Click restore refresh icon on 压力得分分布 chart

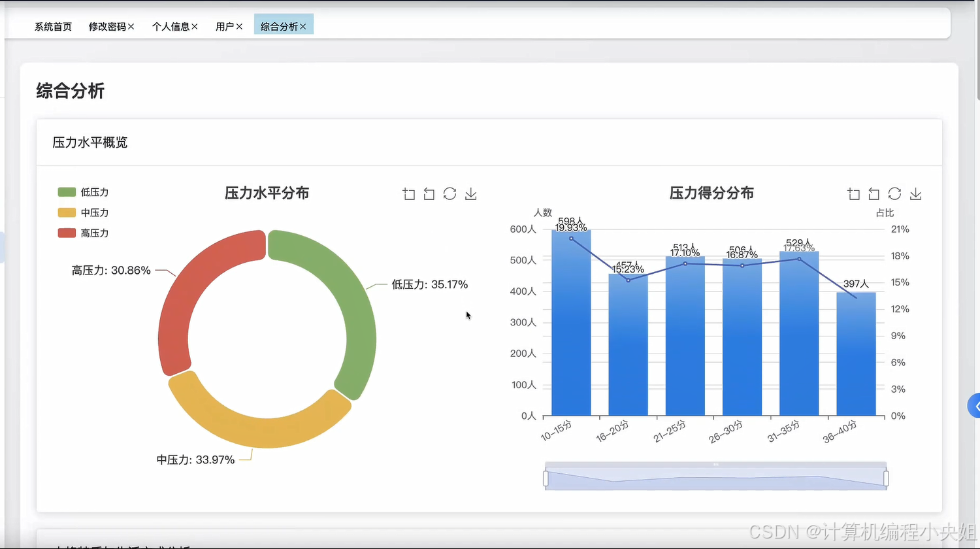coord(894,193)
